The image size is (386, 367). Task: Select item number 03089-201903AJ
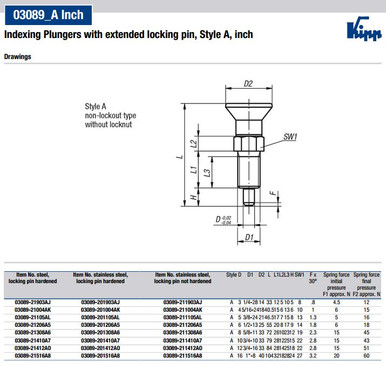coord(100,302)
